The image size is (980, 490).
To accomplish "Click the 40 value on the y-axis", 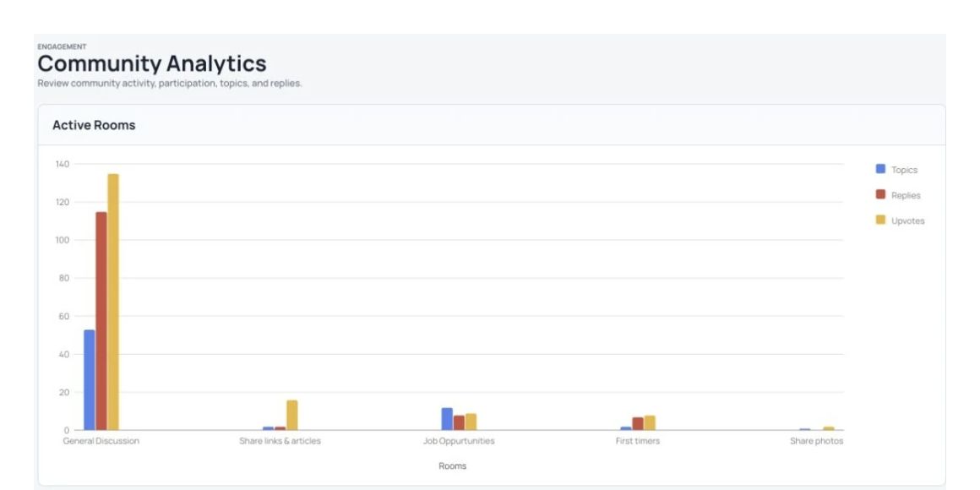I will [x=64, y=354].
